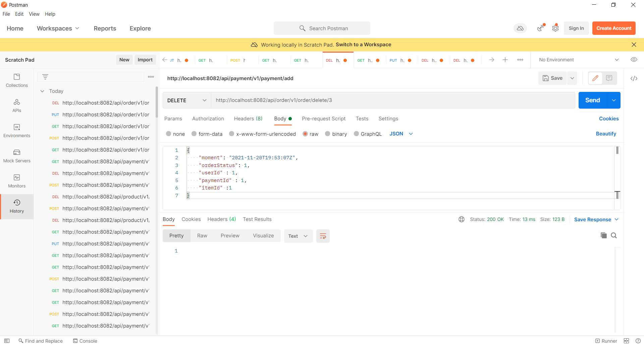The width and height of the screenshot is (644, 345).
Task: Select the History sidebar panel
Action: 17,207
